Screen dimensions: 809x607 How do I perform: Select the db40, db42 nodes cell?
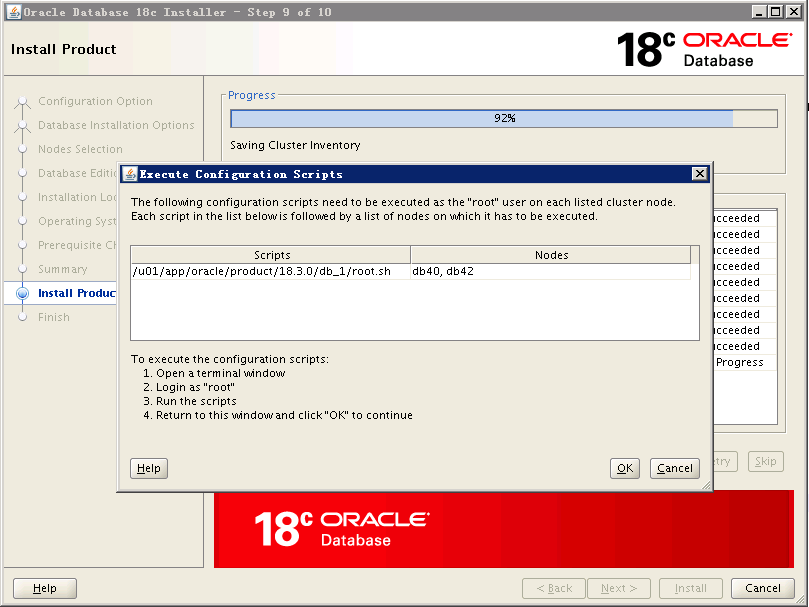(x=551, y=271)
